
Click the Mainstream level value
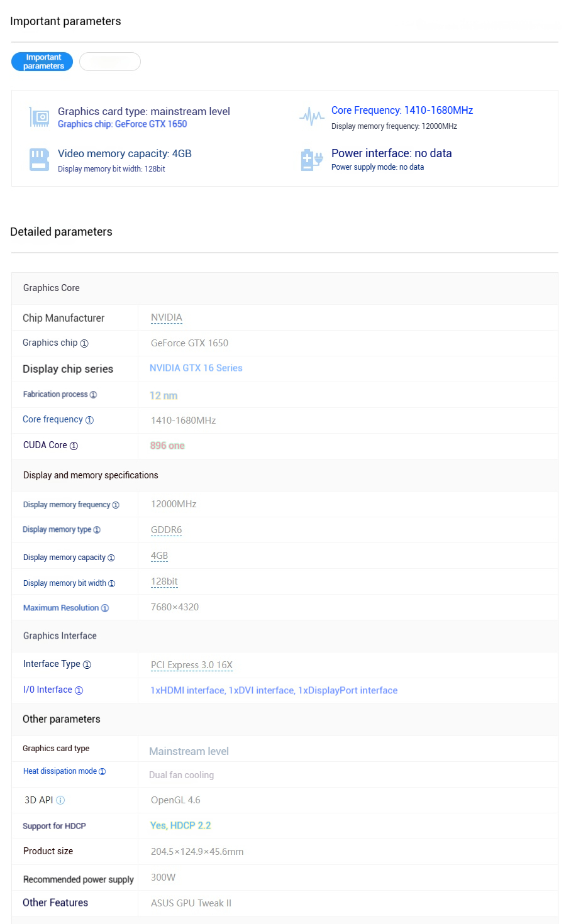tap(189, 751)
